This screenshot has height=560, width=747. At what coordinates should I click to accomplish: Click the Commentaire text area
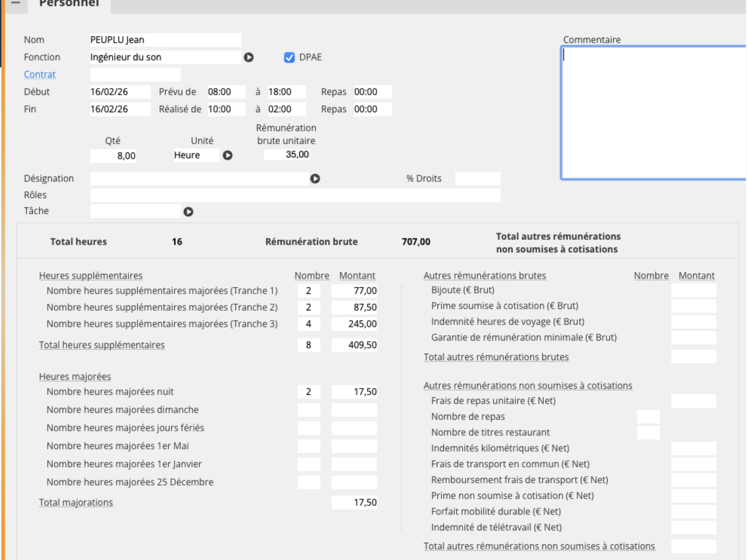click(x=653, y=112)
